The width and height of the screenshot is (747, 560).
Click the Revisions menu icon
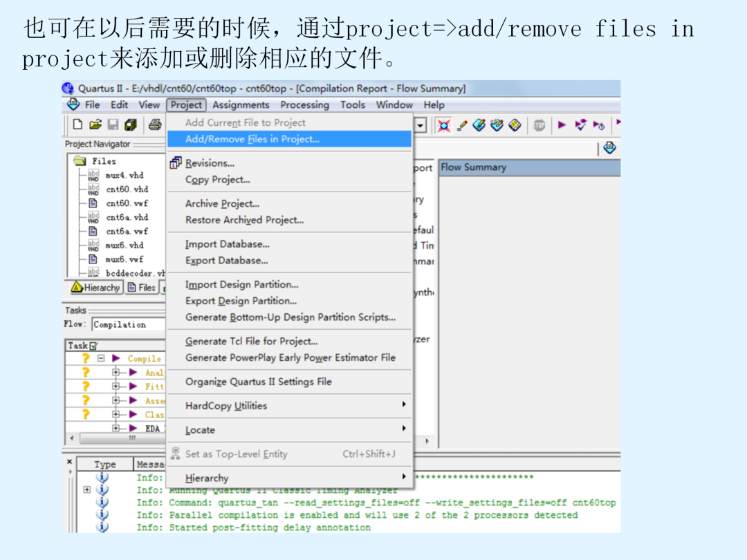click(x=176, y=163)
